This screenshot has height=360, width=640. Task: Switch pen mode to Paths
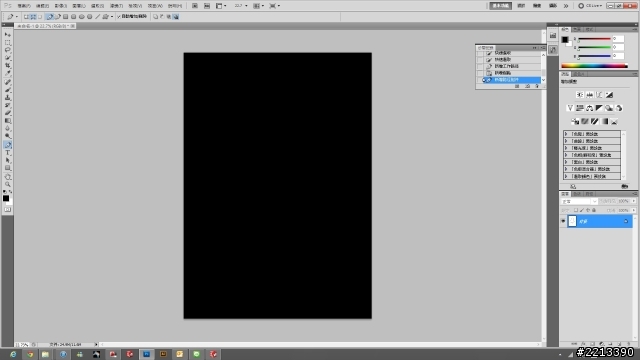[33, 17]
